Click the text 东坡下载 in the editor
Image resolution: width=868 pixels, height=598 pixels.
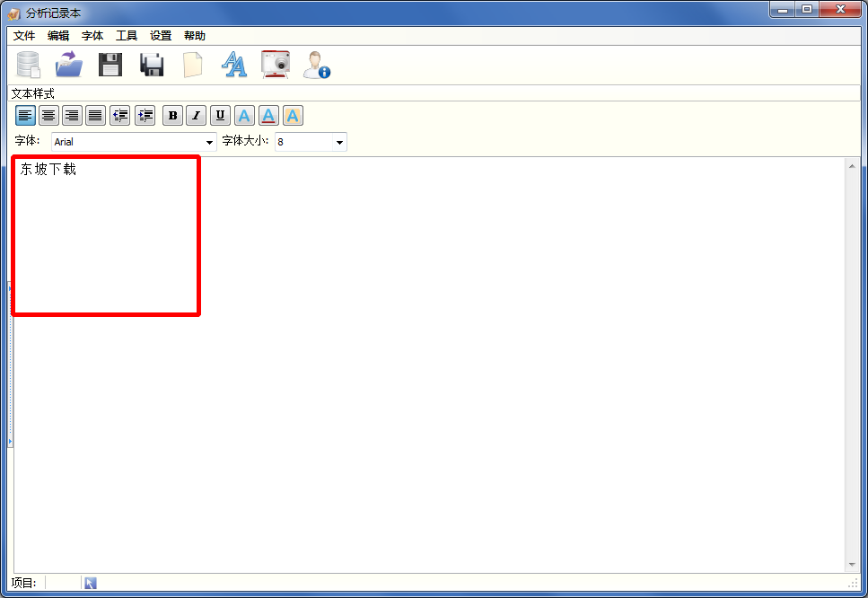pos(48,170)
